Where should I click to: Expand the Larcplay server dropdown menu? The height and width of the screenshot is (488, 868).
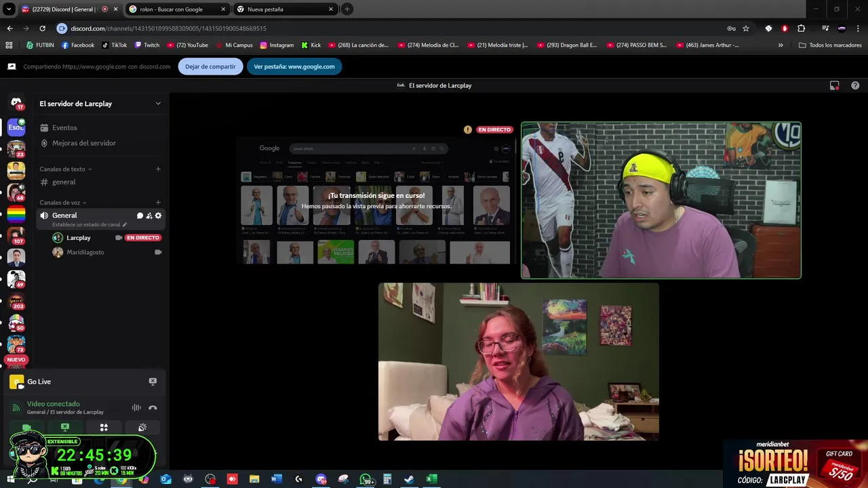point(158,104)
